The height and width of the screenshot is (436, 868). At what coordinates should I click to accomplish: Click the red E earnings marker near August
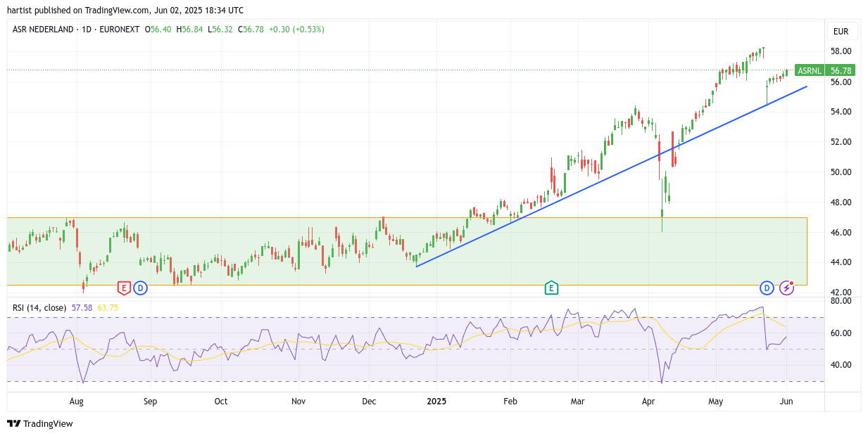click(124, 288)
